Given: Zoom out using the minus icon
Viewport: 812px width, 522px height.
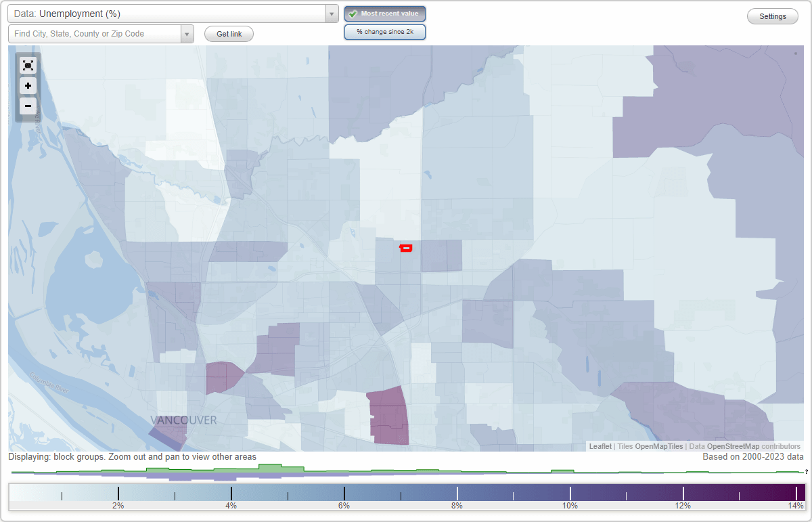Looking at the screenshot, I should coord(28,106).
